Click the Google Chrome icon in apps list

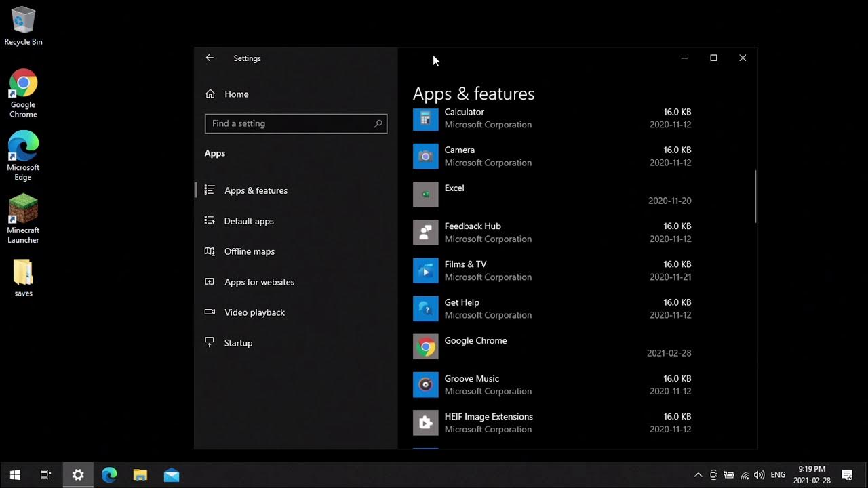pyautogui.click(x=425, y=346)
